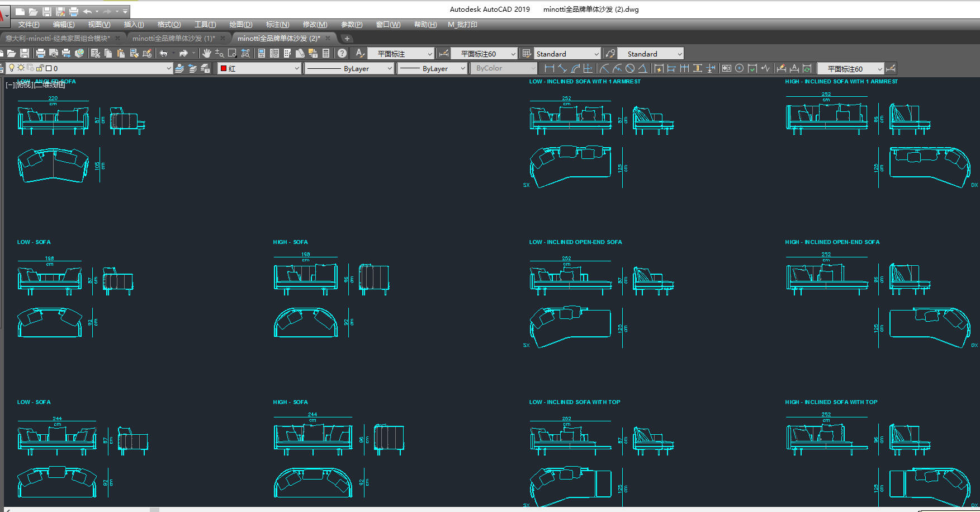Expand the layer 0 dropdown list
This screenshot has width=980, height=512.
click(x=168, y=68)
